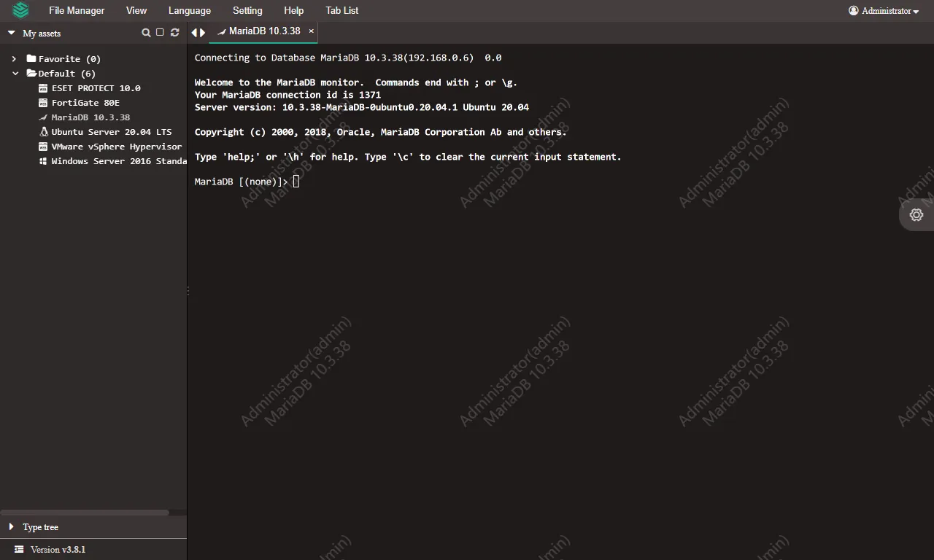
Task: Expand the Type tree panel
Action: (x=12, y=526)
